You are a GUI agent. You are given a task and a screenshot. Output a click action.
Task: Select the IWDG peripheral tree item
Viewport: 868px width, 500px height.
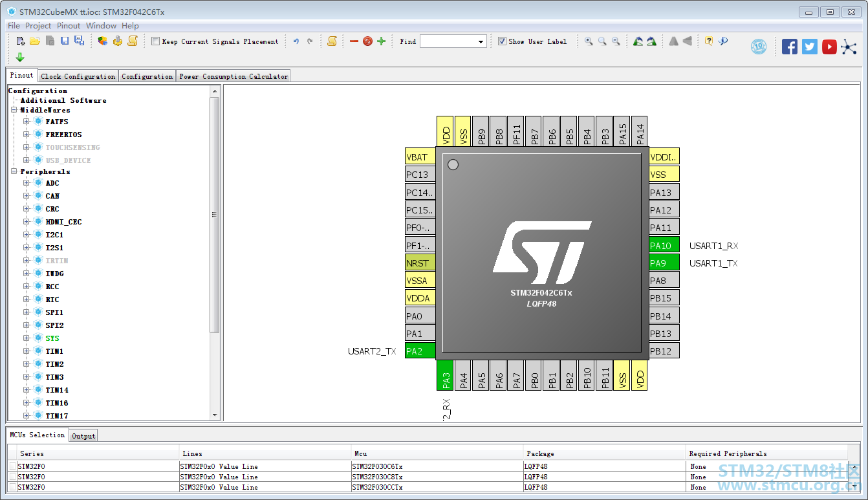click(54, 274)
